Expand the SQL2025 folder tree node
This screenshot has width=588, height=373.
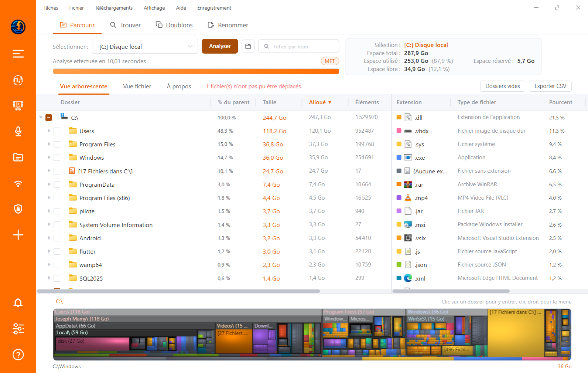point(49,278)
